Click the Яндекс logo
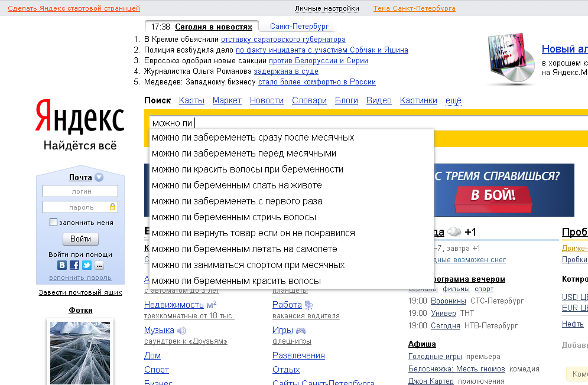The width and height of the screenshot is (588, 385). 80,117
